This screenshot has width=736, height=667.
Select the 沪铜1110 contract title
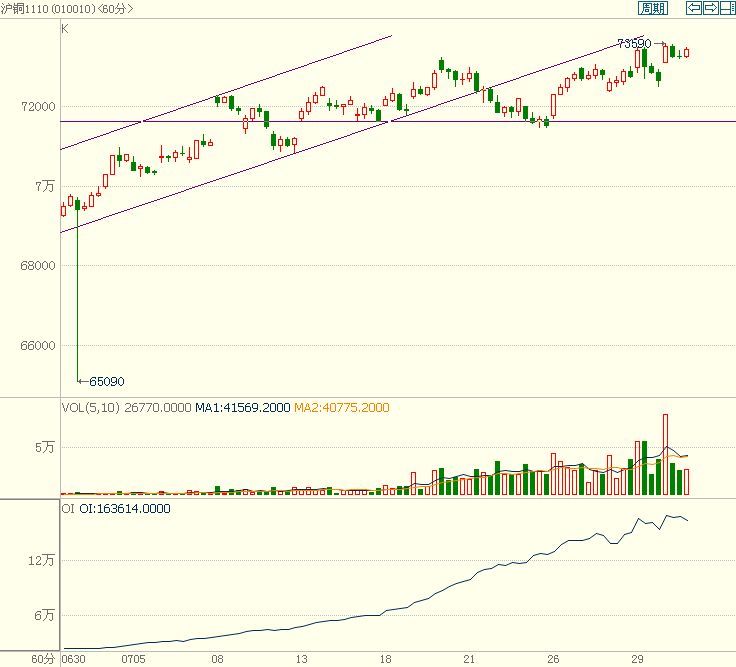[24, 8]
